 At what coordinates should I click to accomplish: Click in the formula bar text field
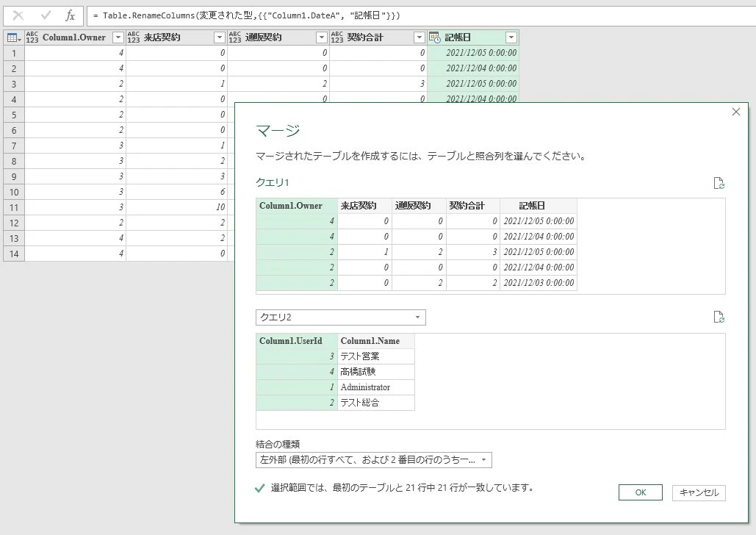point(422,15)
